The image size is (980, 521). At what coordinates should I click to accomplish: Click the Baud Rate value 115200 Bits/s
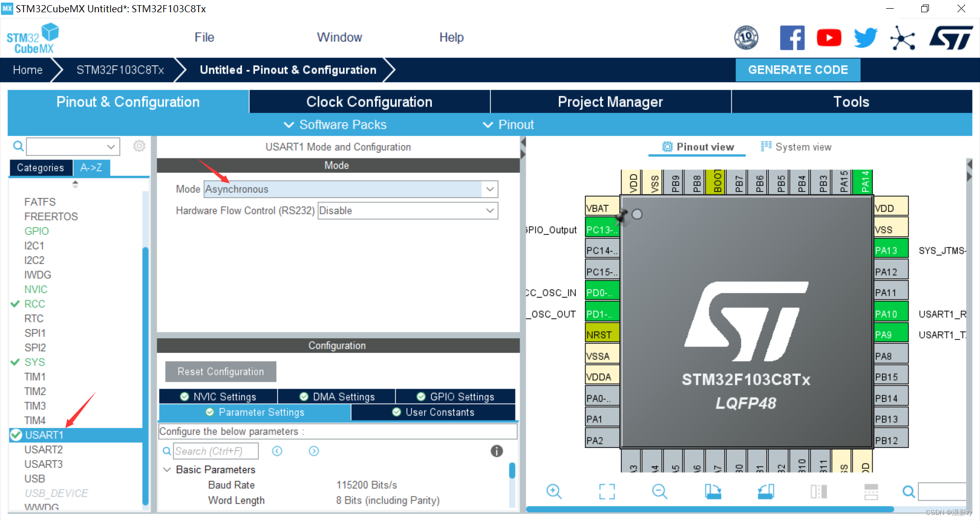point(366,485)
